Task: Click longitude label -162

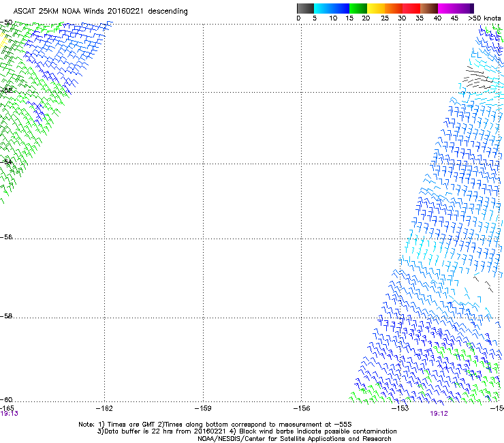Action: coord(104,408)
